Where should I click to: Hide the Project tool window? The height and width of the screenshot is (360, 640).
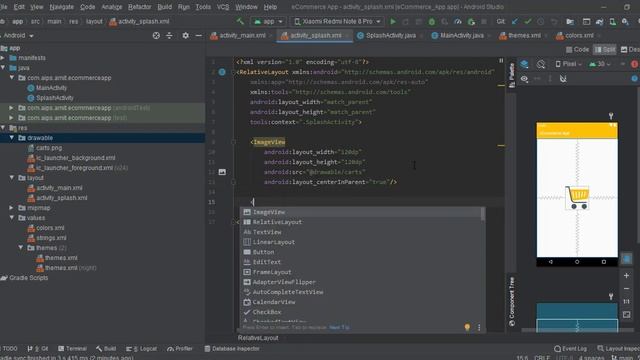click(198, 36)
